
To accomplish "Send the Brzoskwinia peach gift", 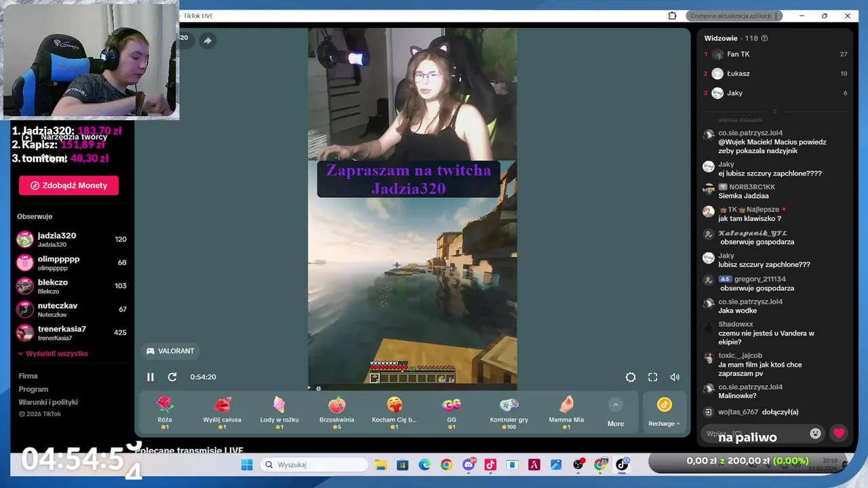I will [x=337, y=413].
